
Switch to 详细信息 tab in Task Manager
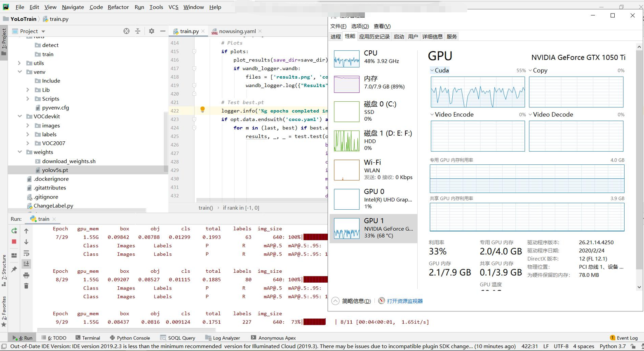(x=432, y=37)
